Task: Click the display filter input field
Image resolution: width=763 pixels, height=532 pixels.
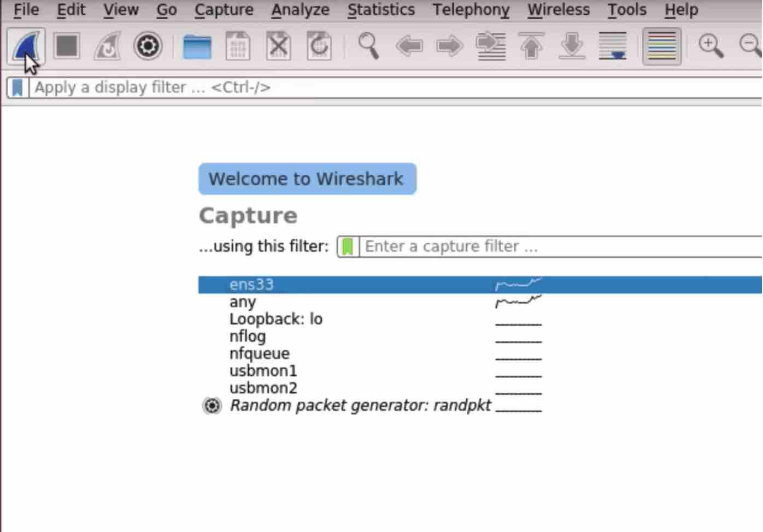Action: click(396, 87)
